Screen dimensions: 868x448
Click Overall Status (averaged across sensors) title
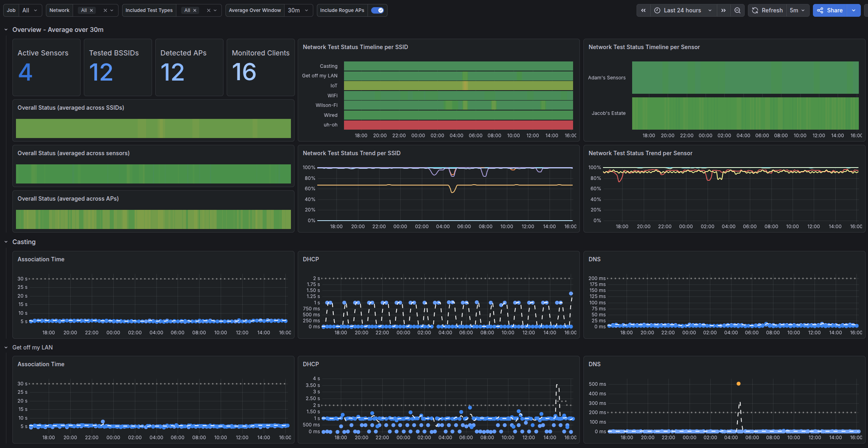[73, 153]
